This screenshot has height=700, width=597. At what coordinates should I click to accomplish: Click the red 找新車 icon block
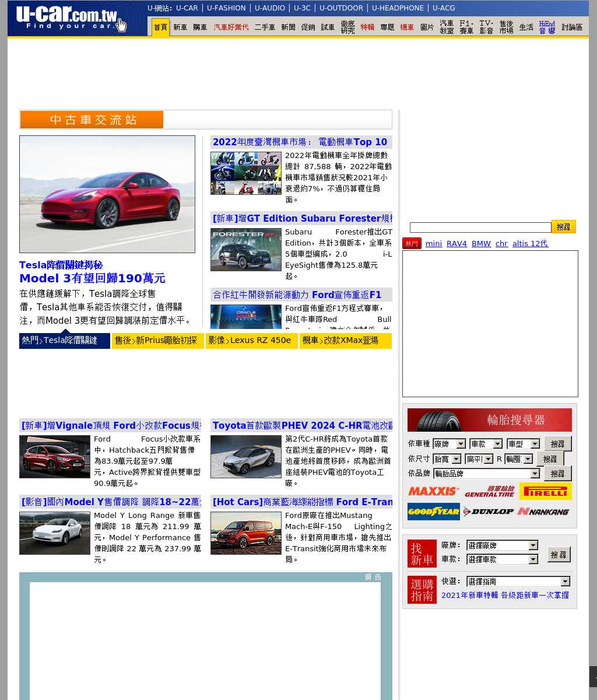[x=422, y=554]
